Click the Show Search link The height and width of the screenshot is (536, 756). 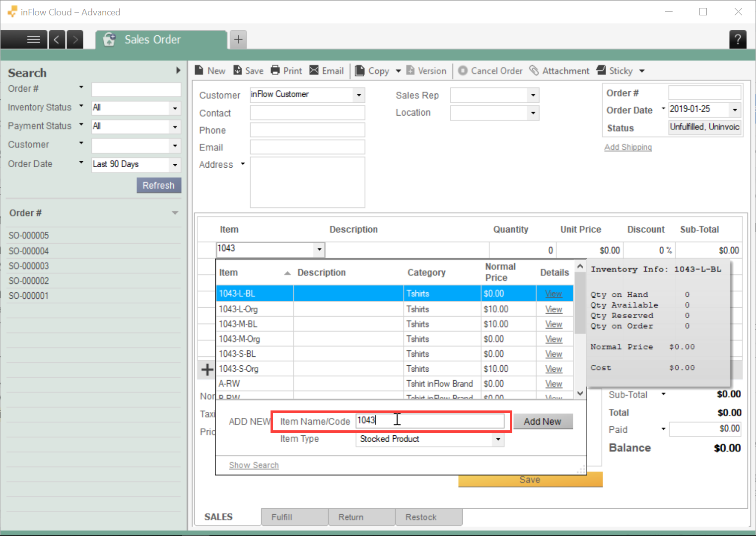click(x=254, y=465)
